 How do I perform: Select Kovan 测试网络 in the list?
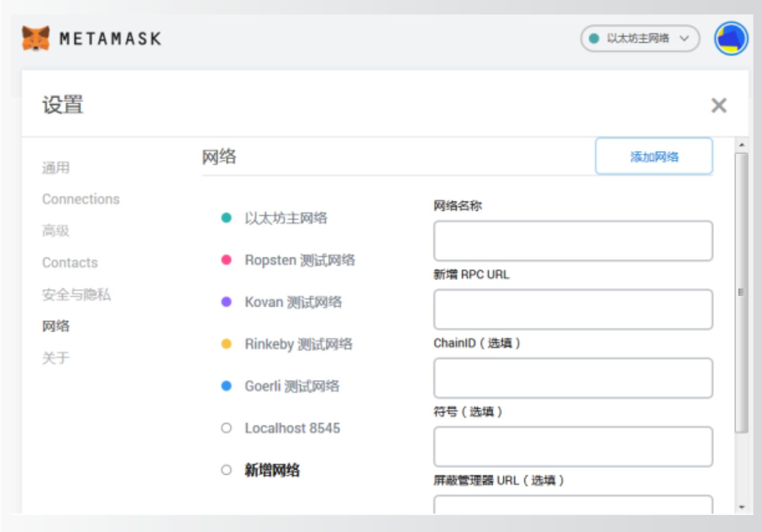click(293, 302)
